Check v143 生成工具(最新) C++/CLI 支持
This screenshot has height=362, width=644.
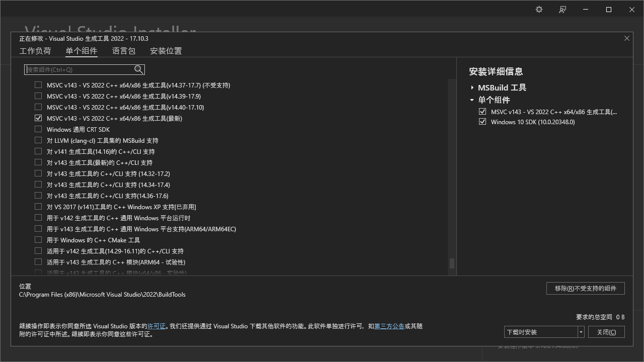38,162
